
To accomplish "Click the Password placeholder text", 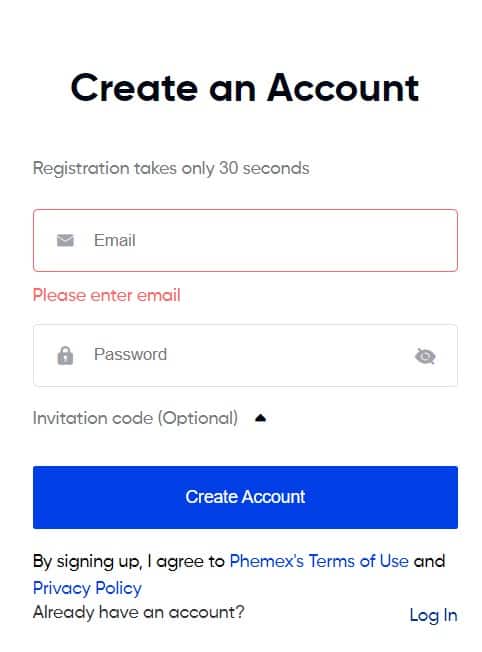I will pyautogui.click(x=131, y=354).
